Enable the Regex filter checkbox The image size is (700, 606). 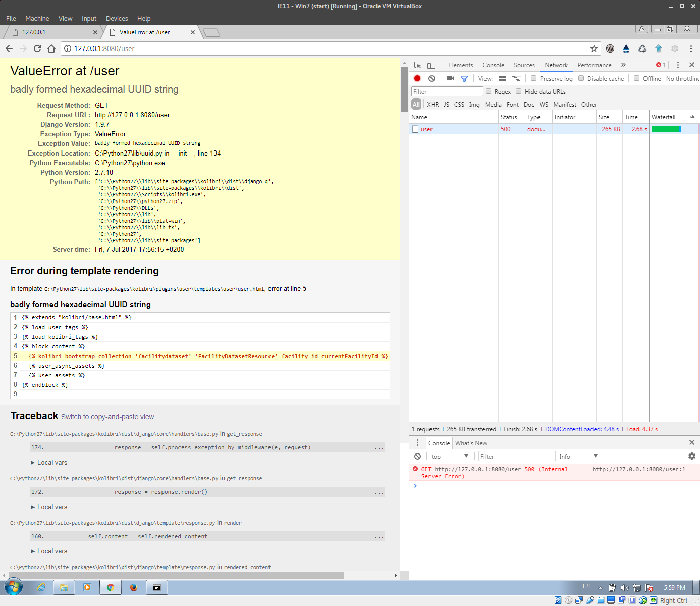[x=489, y=91]
